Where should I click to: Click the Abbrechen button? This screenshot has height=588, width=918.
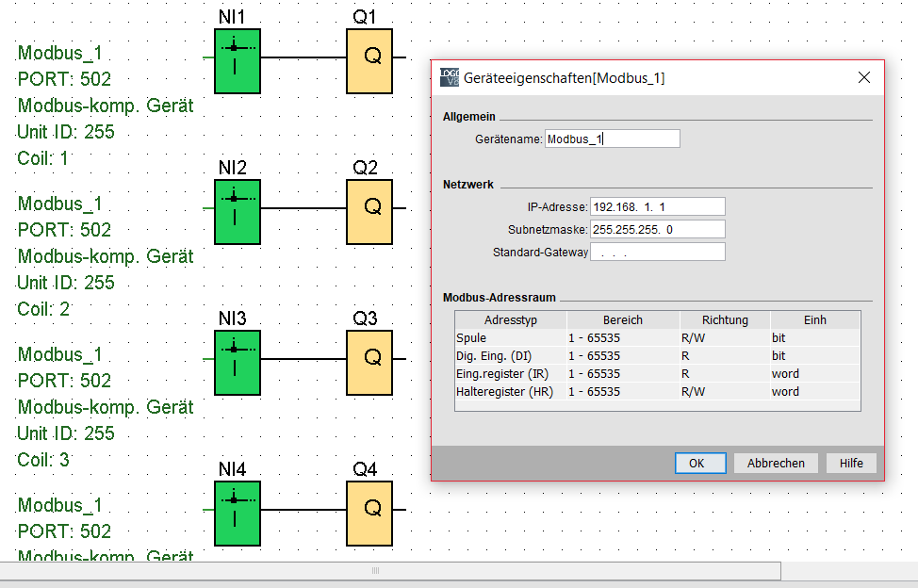point(776,463)
